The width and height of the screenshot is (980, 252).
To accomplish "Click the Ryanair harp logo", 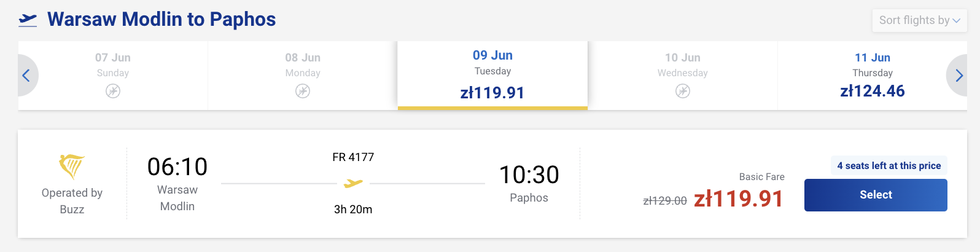I will (x=71, y=166).
